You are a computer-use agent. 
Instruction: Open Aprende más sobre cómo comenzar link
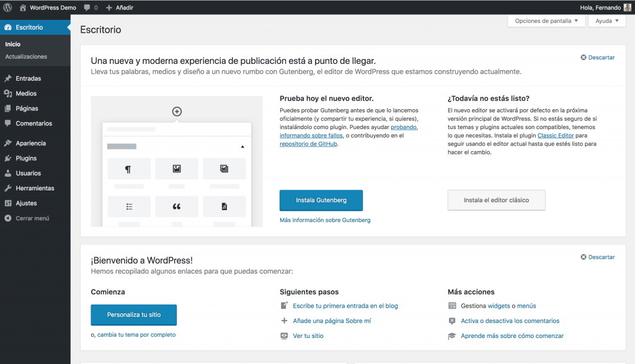[x=512, y=335]
